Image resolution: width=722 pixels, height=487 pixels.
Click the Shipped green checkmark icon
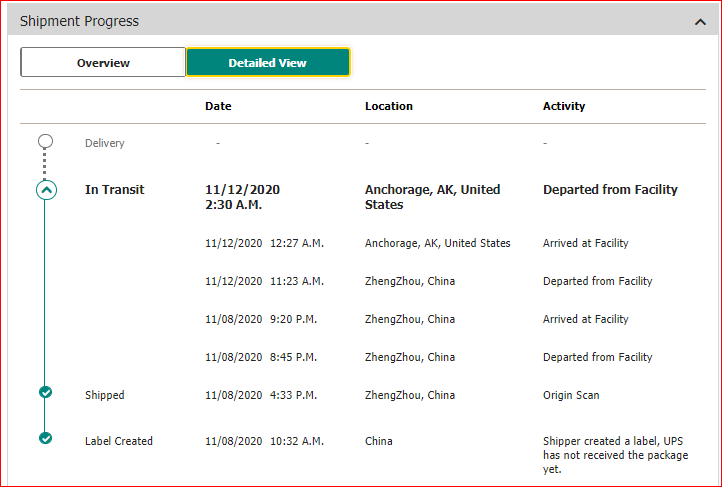pos(45,392)
